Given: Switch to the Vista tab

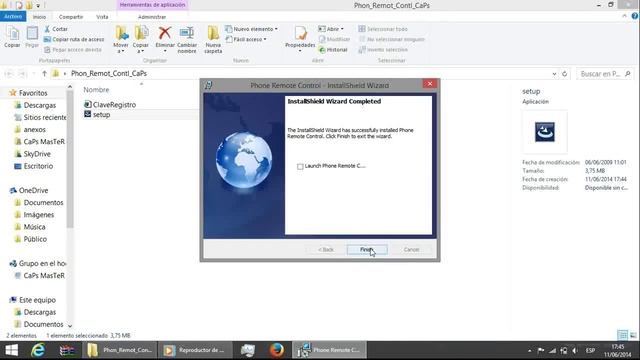Looking at the screenshot, I should coord(102,17).
